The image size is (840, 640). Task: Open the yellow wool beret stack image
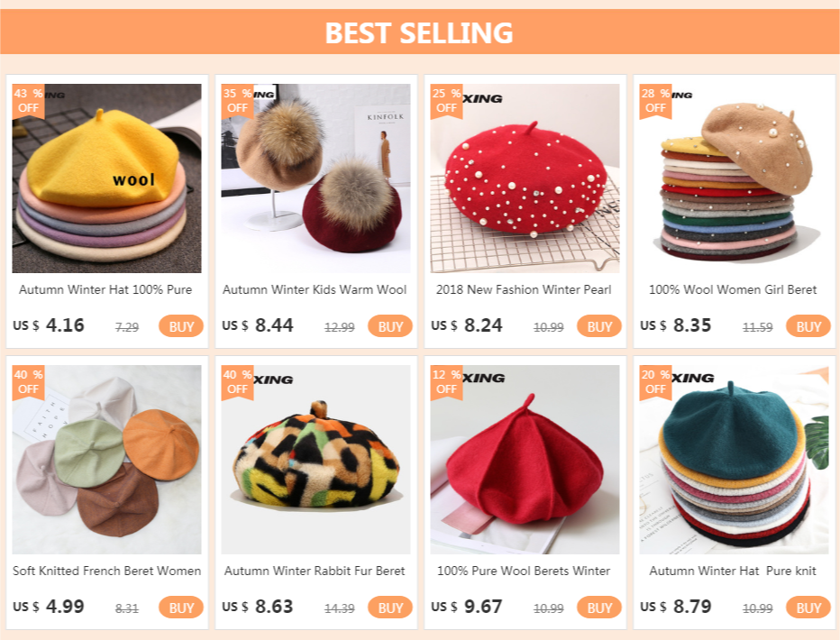(106, 178)
